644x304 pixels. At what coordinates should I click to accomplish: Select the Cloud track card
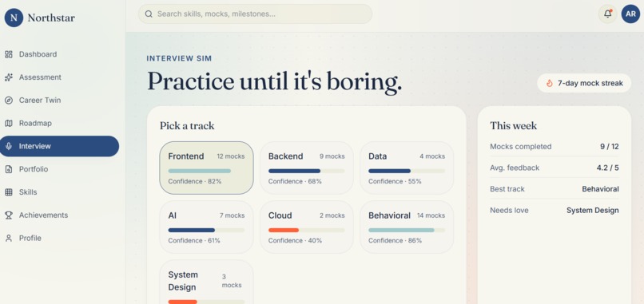306,227
